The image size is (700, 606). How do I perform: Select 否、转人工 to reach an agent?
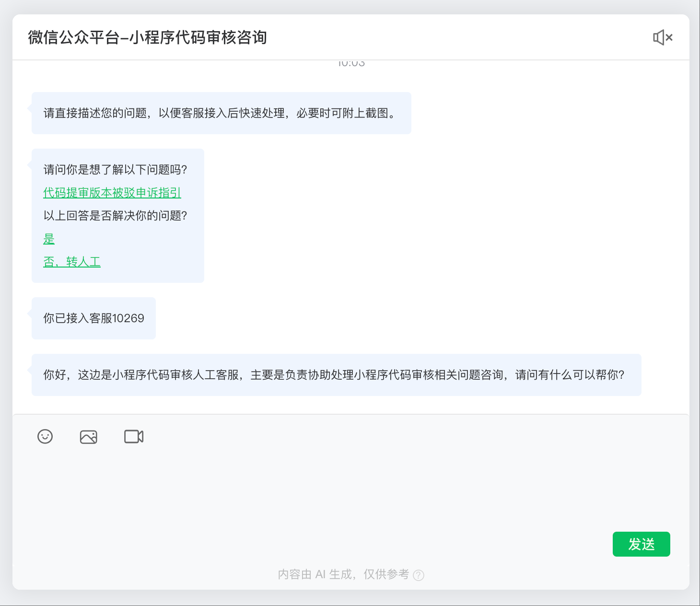pyautogui.click(x=72, y=262)
